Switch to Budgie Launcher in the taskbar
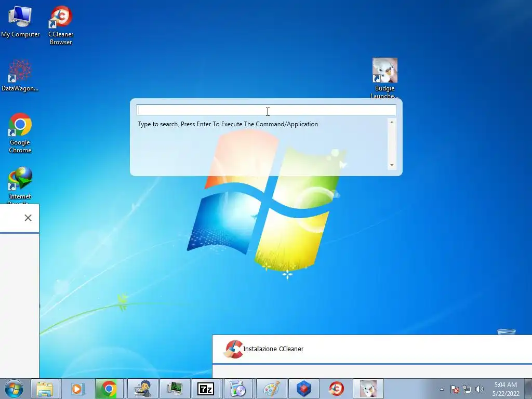The width and height of the screenshot is (532, 399). [368, 389]
